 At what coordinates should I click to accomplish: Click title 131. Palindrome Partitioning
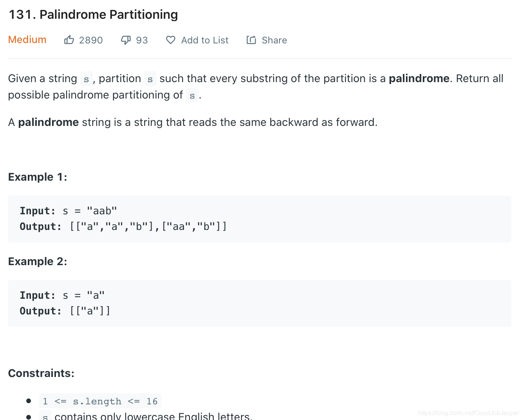coord(93,14)
